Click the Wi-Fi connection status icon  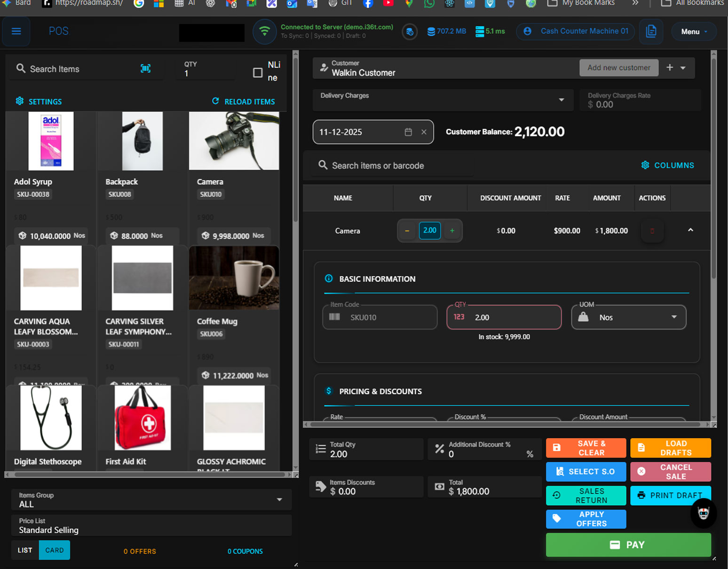tap(265, 32)
